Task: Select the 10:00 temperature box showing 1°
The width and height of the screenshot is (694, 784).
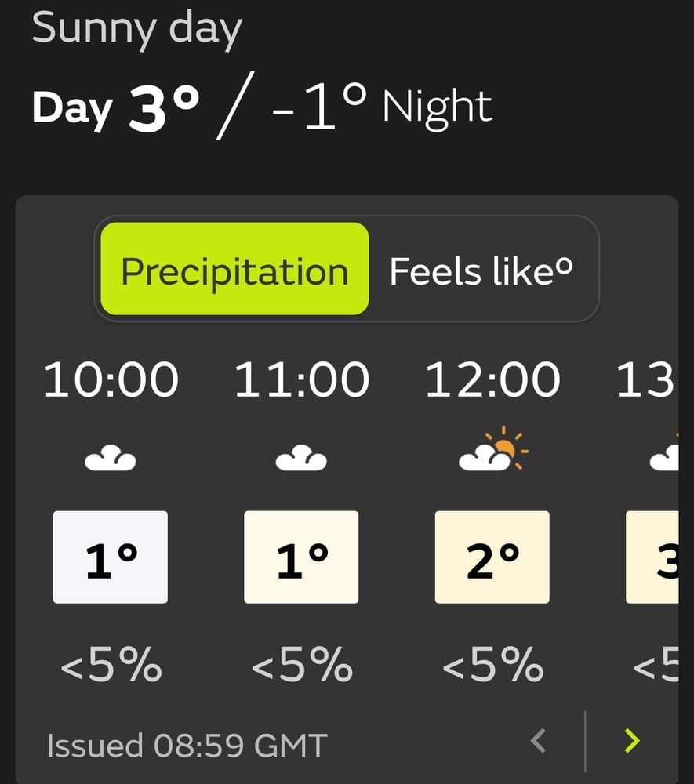Action: (x=111, y=557)
